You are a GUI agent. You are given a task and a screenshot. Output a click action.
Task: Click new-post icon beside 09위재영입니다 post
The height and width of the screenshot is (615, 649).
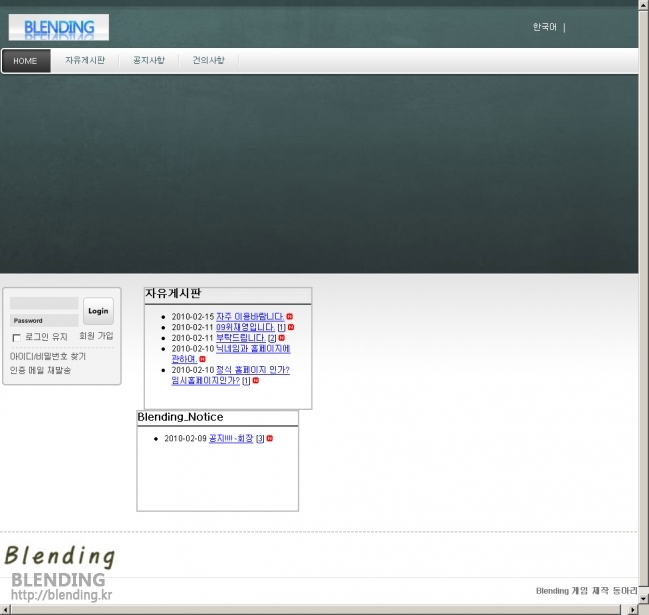291,327
